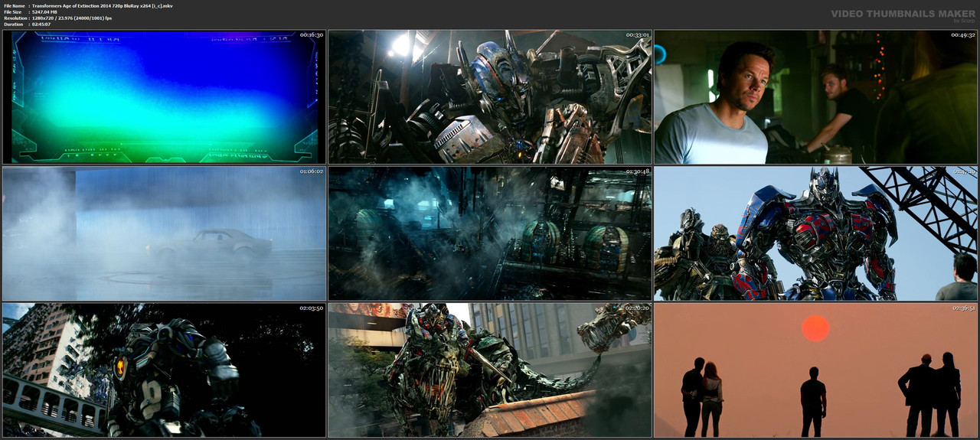Click the 02:20:20 timestamp
980x440 pixels.
click(x=637, y=308)
